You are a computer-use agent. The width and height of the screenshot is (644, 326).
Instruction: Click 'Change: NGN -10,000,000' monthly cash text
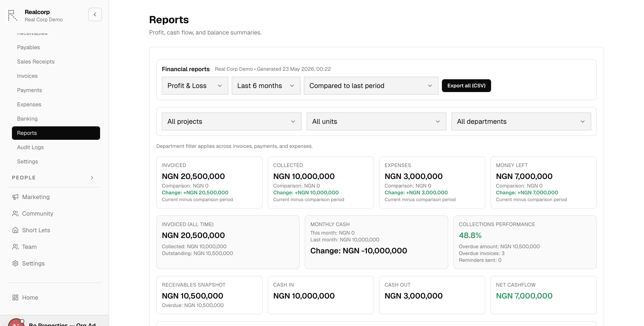[358, 251]
